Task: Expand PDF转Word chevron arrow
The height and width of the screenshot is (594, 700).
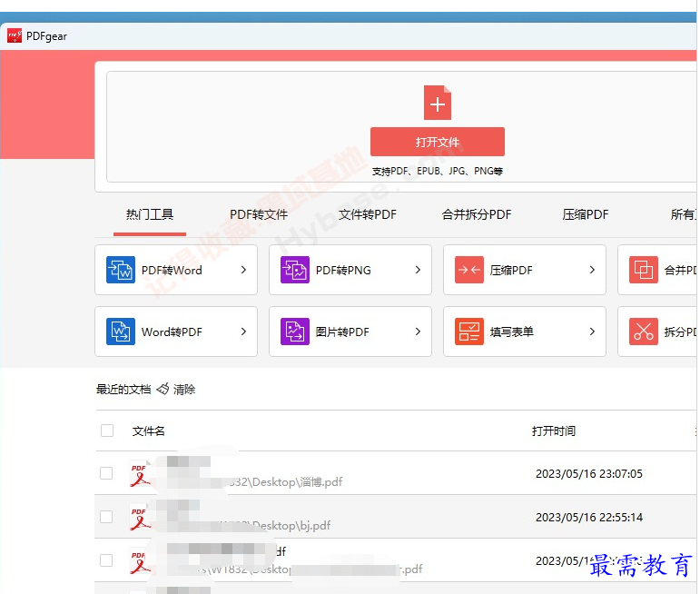Action: coord(243,270)
